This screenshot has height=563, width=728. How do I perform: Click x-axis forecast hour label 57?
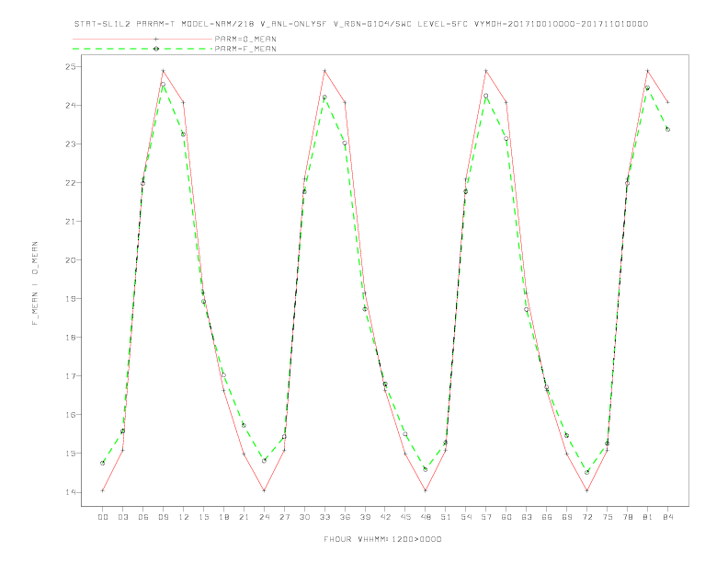(x=486, y=517)
